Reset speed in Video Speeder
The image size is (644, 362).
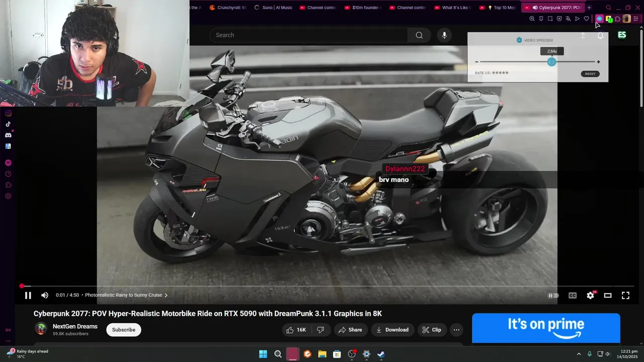590,73
